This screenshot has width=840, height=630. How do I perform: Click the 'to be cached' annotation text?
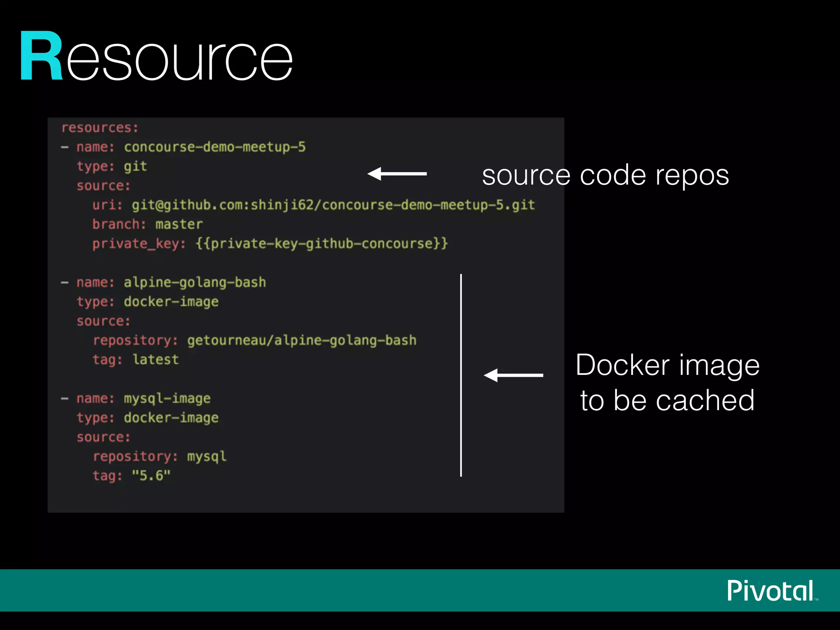point(667,400)
